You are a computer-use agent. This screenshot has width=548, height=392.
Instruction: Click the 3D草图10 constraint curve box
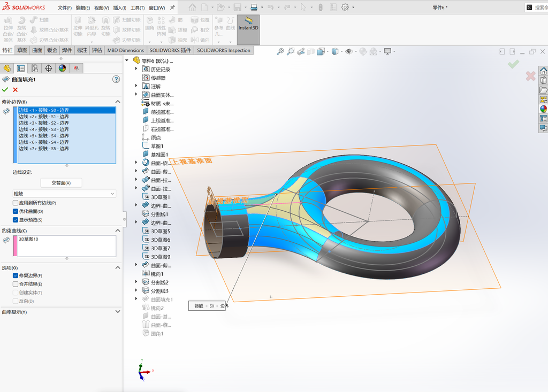(x=67, y=246)
